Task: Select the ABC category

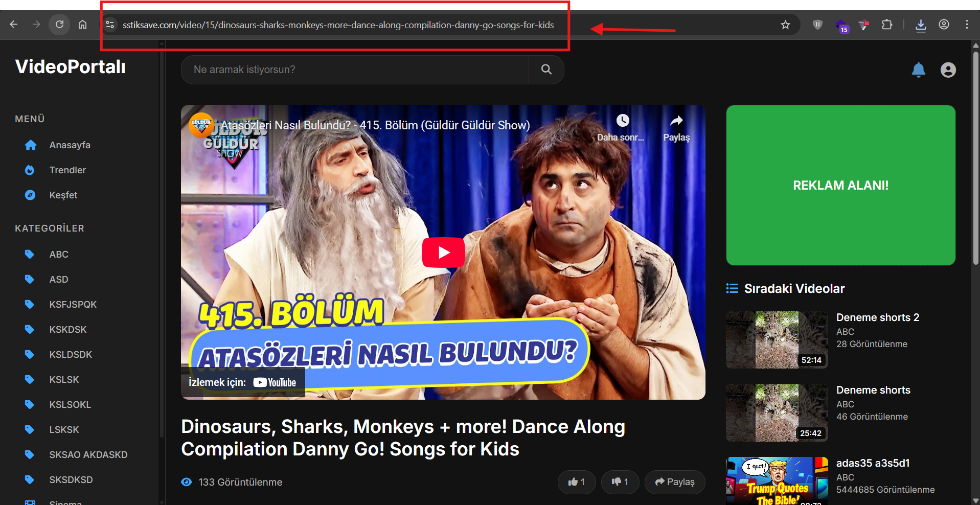Action: point(59,255)
